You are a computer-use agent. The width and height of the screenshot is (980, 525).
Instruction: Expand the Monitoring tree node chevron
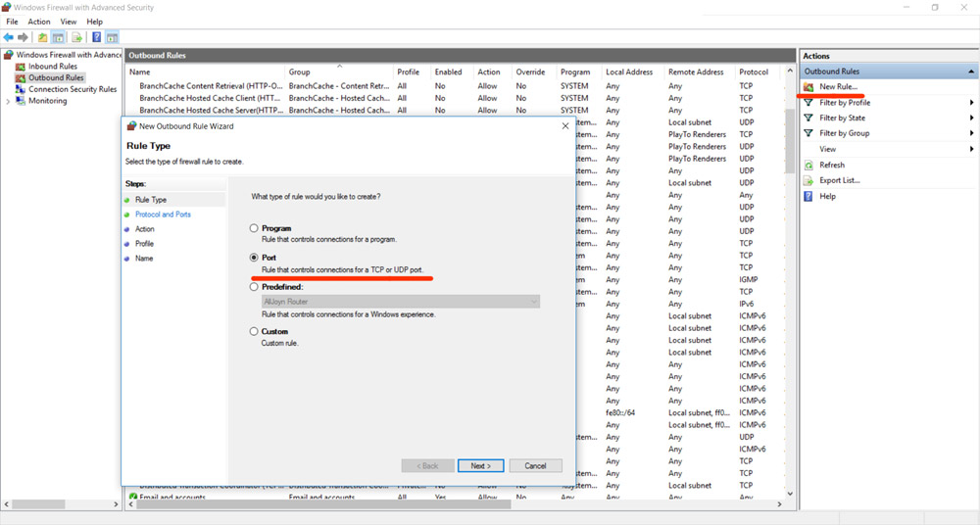[8, 101]
